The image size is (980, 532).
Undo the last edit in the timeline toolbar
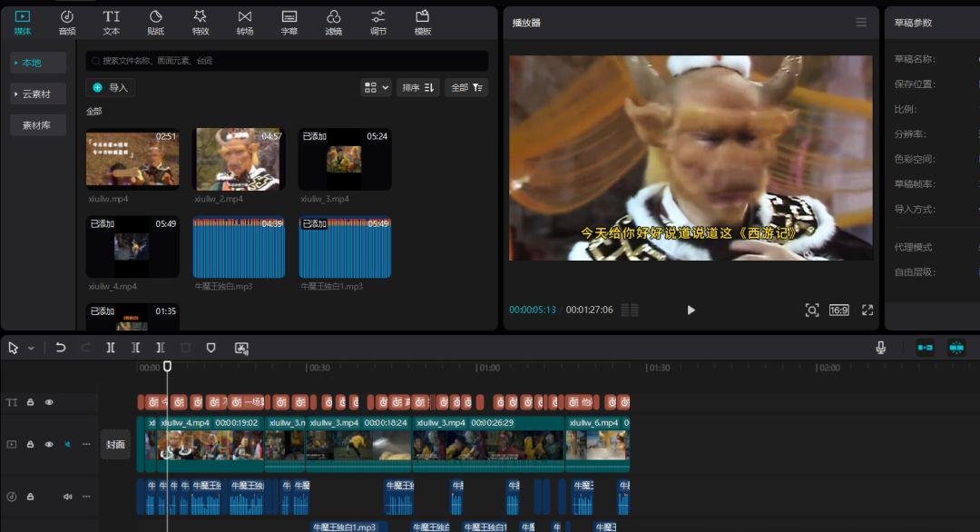pyautogui.click(x=61, y=348)
